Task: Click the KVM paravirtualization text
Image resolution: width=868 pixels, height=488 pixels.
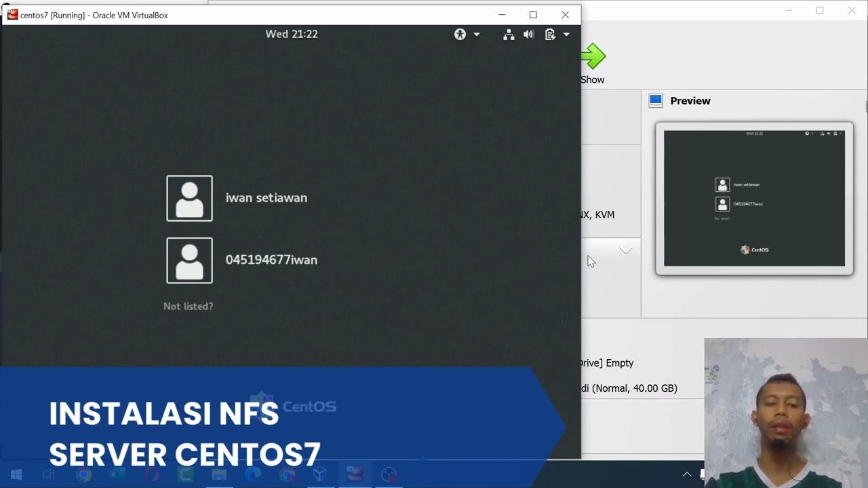Action: 604,215
